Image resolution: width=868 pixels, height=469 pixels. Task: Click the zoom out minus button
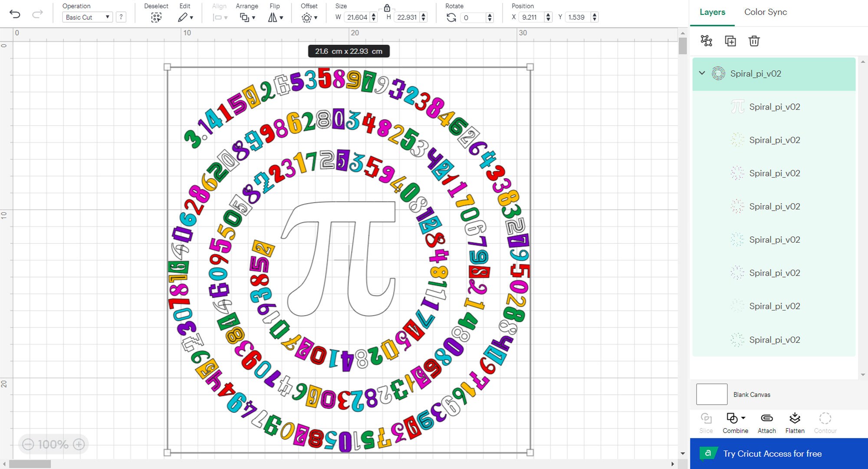tap(28, 444)
